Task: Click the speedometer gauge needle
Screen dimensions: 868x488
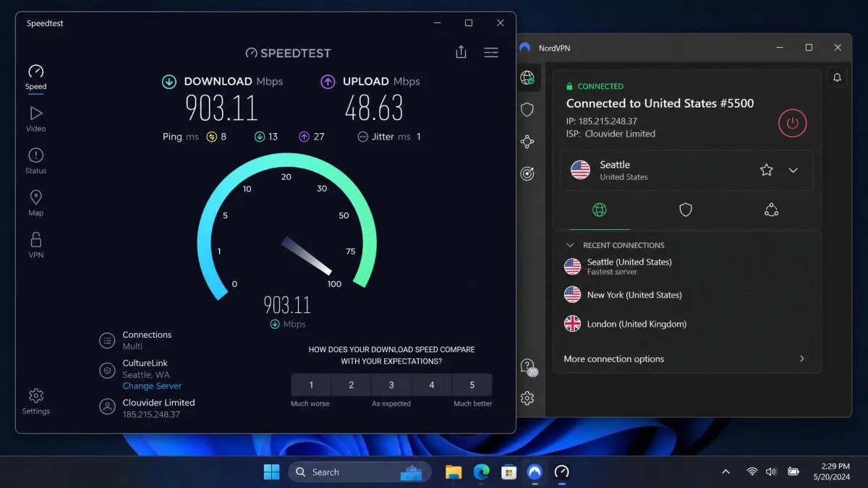Action: [307, 256]
